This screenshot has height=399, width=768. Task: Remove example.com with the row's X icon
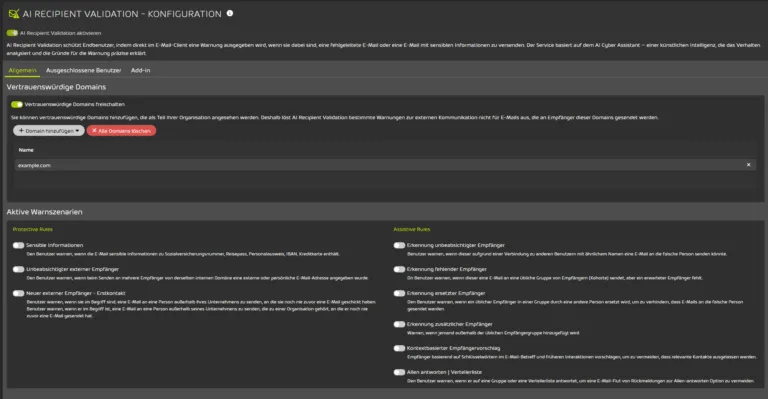pos(748,165)
